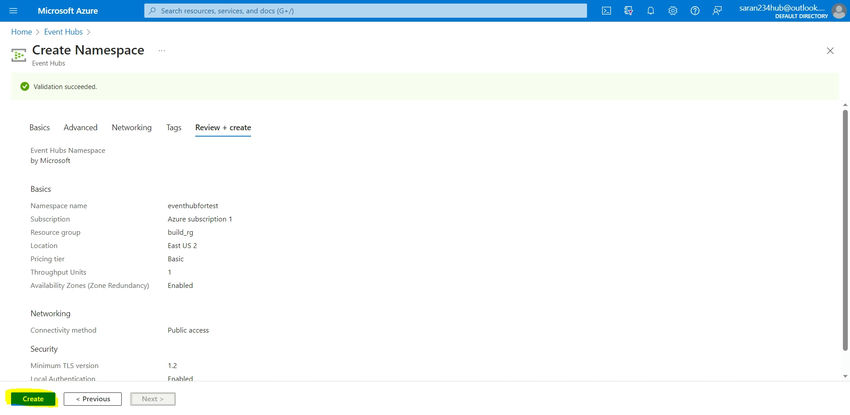Click the Throughput Units label
The width and height of the screenshot is (850, 415).
[x=58, y=272]
